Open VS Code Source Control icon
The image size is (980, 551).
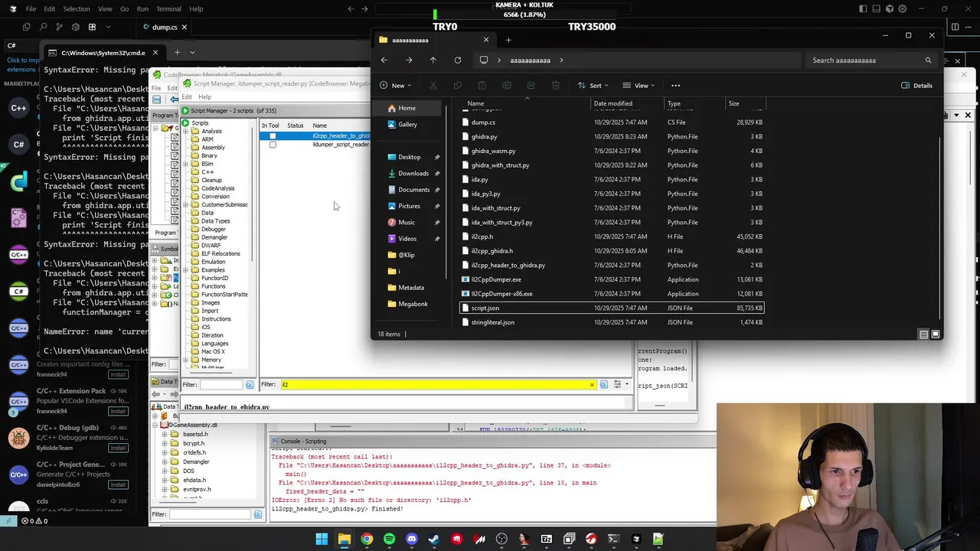59,27
